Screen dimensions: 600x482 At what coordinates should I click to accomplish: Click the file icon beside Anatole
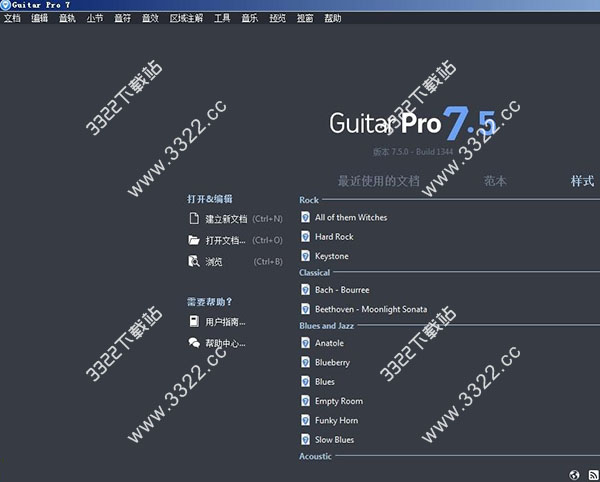(305, 343)
